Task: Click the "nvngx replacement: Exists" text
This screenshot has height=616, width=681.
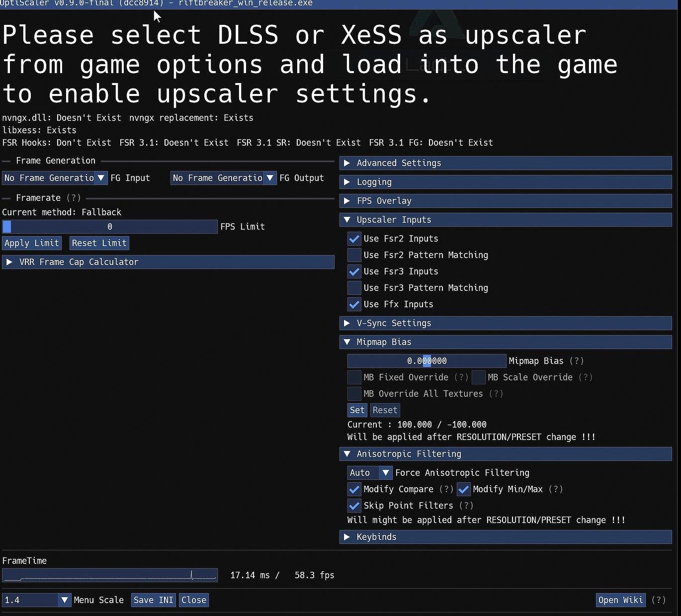Action: (x=191, y=118)
